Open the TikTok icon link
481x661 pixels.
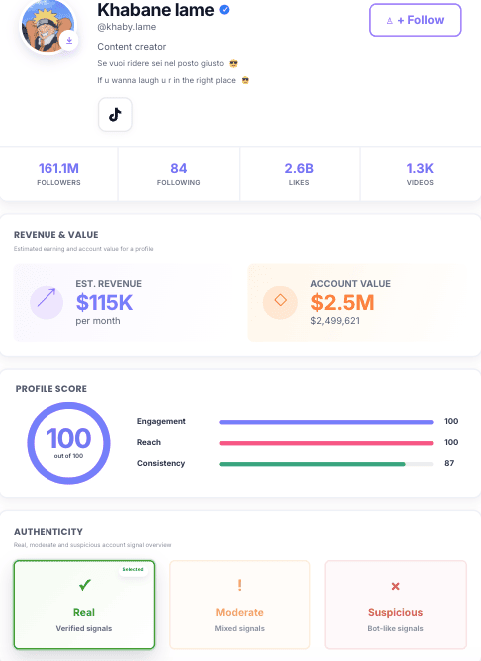[x=115, y=115]
